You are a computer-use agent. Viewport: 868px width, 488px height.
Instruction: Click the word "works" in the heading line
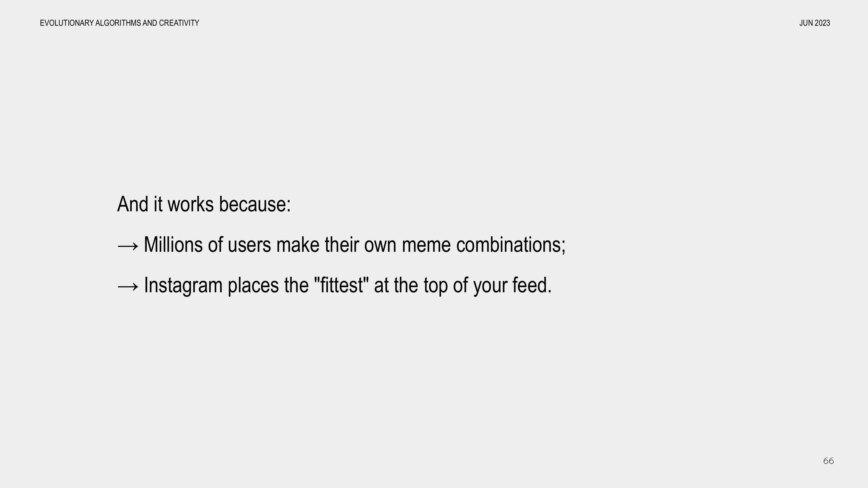tap(191, 204)
